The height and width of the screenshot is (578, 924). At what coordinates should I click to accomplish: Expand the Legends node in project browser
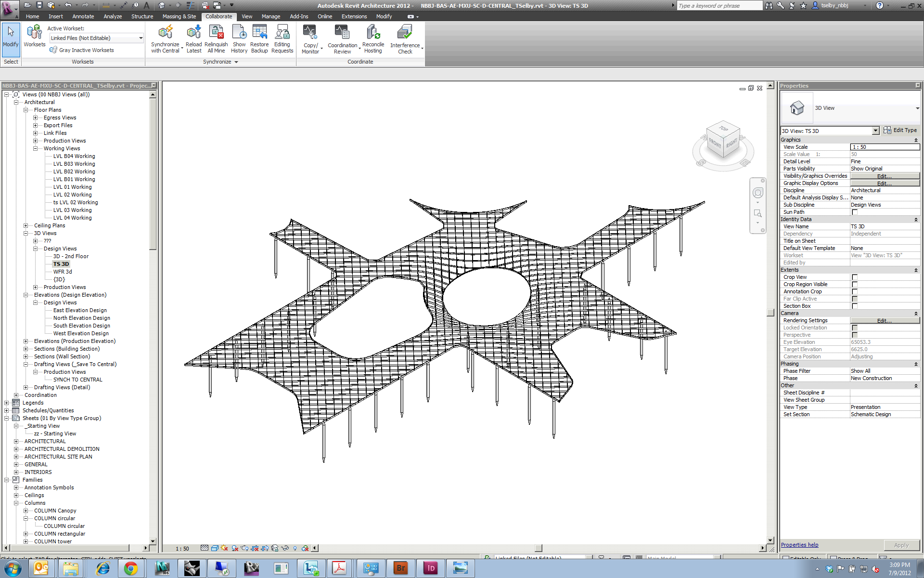(7, 403)
